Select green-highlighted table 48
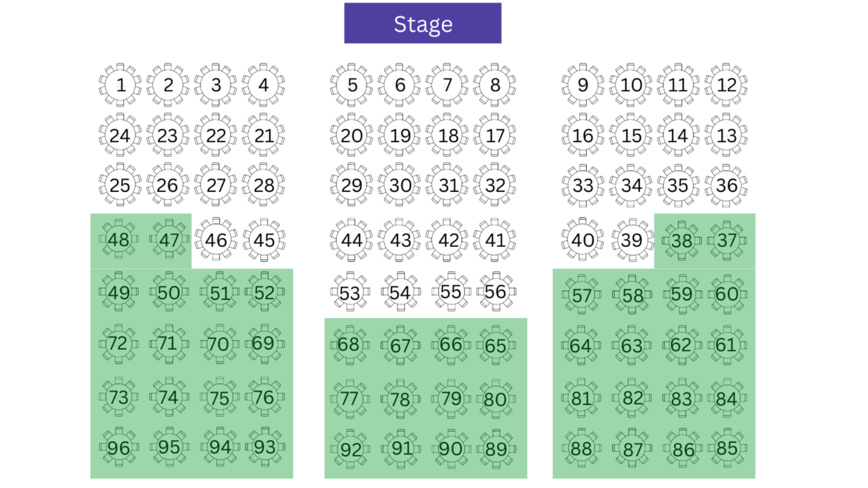This screenshot has width=868, height=488. click(118, 240)
